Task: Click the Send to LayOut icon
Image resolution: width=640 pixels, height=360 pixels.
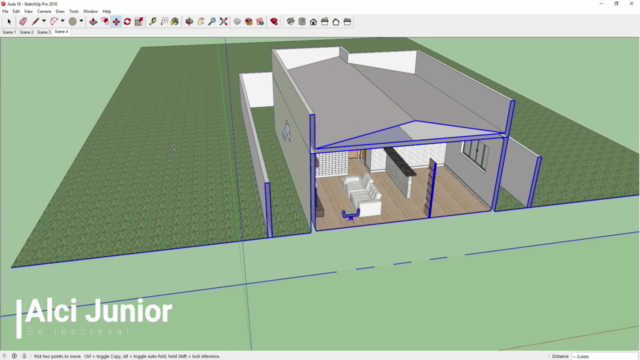Action: tap(260, 22)
